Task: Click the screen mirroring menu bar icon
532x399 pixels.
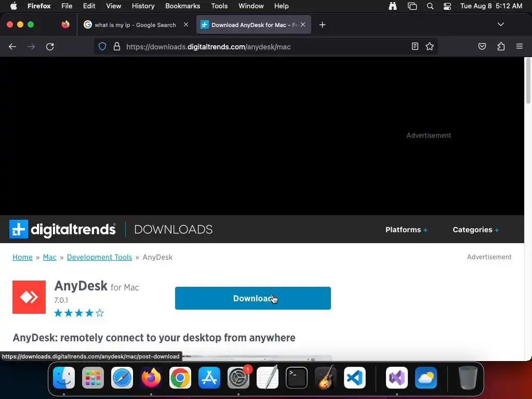Action: [412, 6]
